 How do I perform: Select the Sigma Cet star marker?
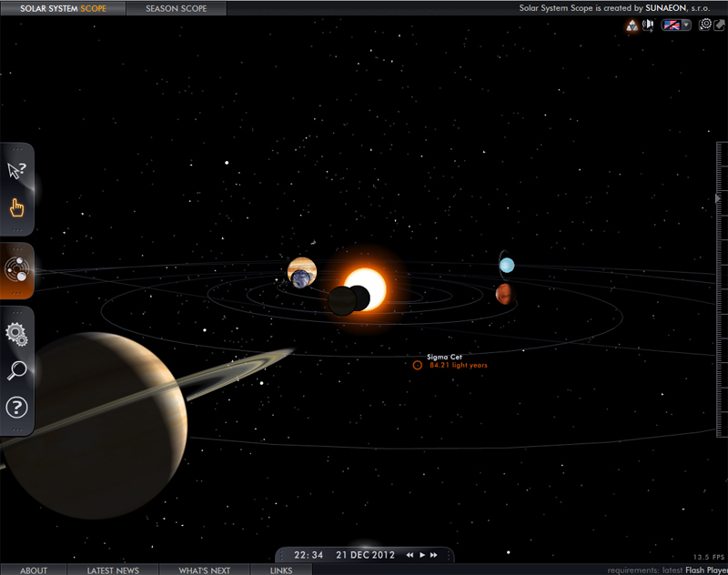click(416, 363)
